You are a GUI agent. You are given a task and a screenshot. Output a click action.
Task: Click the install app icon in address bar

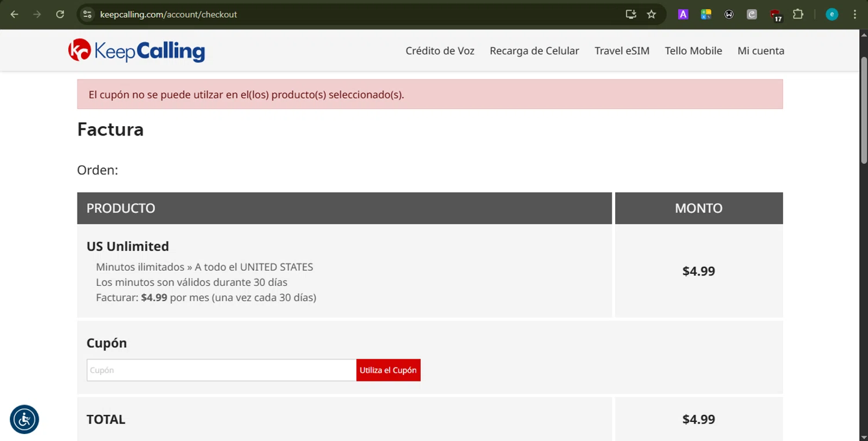click(x=631, y=14)
